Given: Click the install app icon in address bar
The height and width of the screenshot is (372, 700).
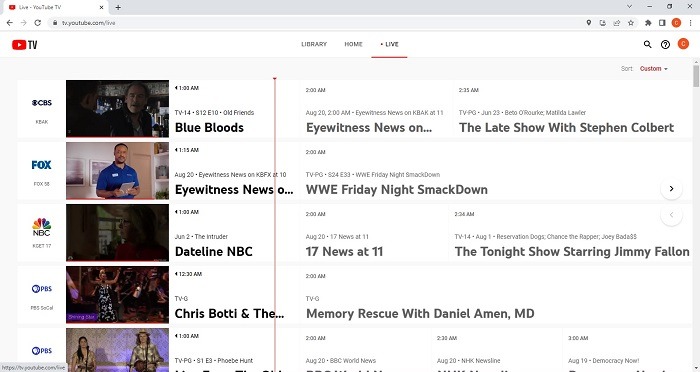Looking at the screenshot, I should tap(603, 23).
